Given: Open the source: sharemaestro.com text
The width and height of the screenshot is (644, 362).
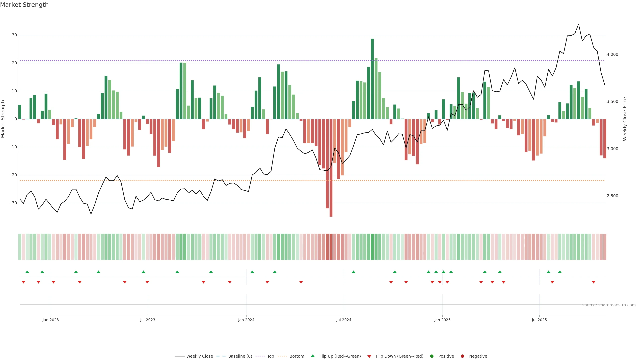Looking at the screenshot, I should (x=609, y=305).
